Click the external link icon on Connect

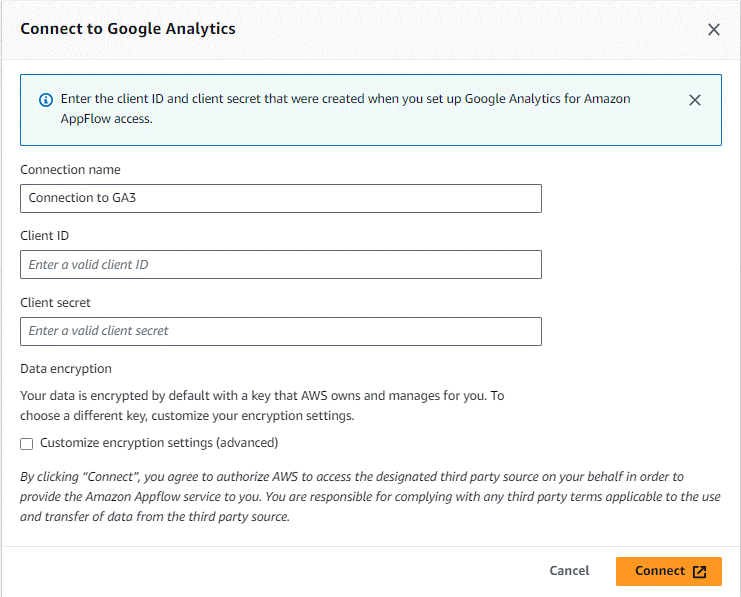point(699,571)
